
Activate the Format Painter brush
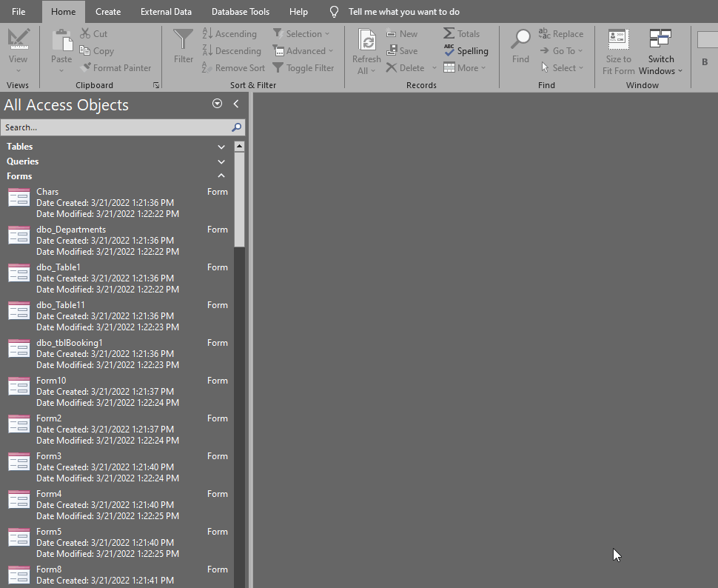pos(115,68)
